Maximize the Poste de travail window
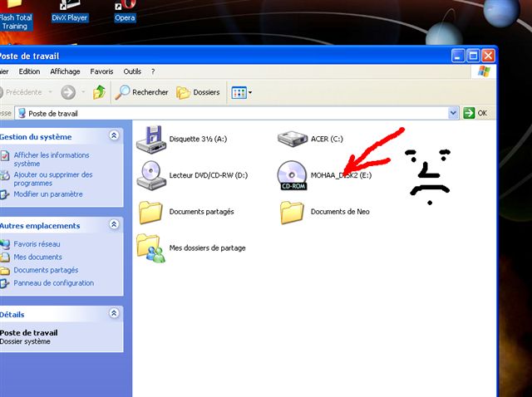 (x=473, y=56)
